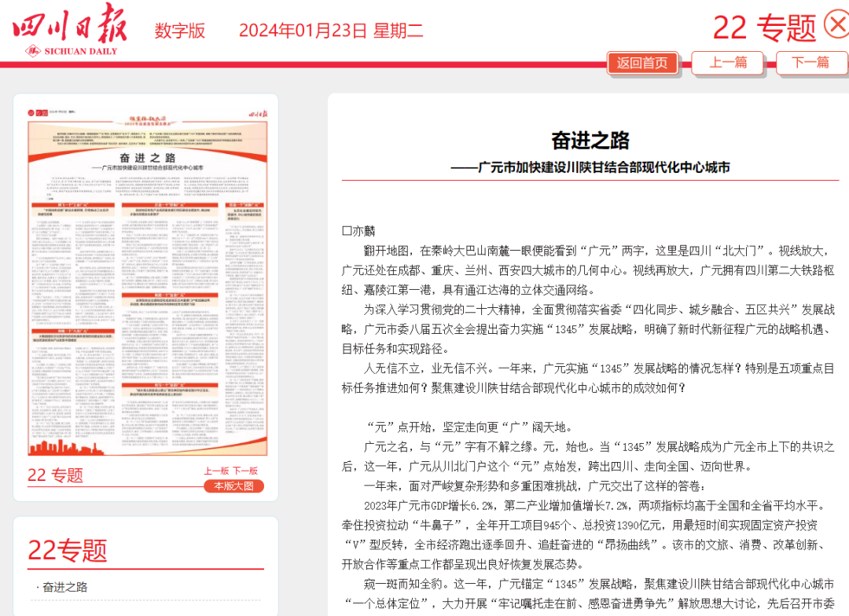Click the Sichuan Daily logo

(71, 31)
